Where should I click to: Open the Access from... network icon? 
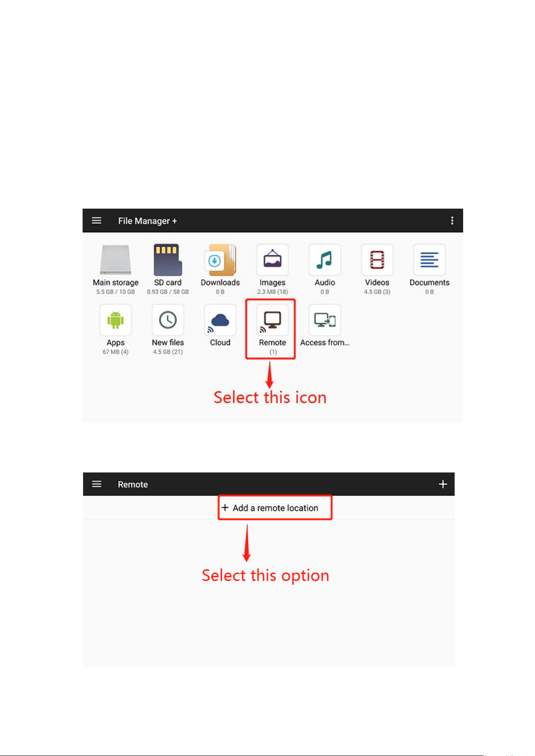325,320
